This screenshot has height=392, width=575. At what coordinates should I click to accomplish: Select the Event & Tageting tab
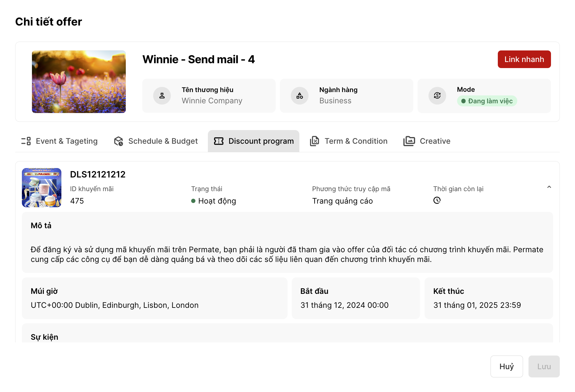pos(67,141)
